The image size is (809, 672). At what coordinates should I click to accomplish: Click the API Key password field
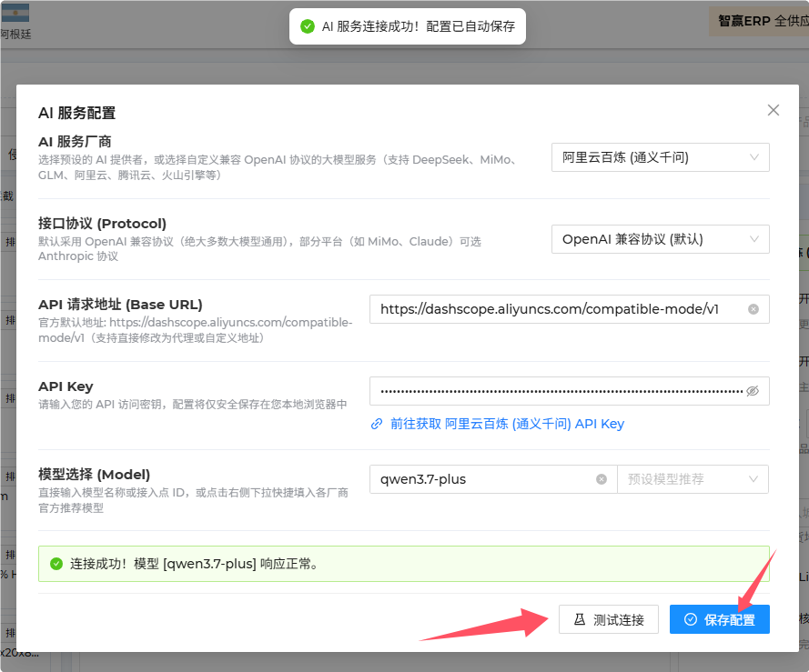tap(569, 391)
